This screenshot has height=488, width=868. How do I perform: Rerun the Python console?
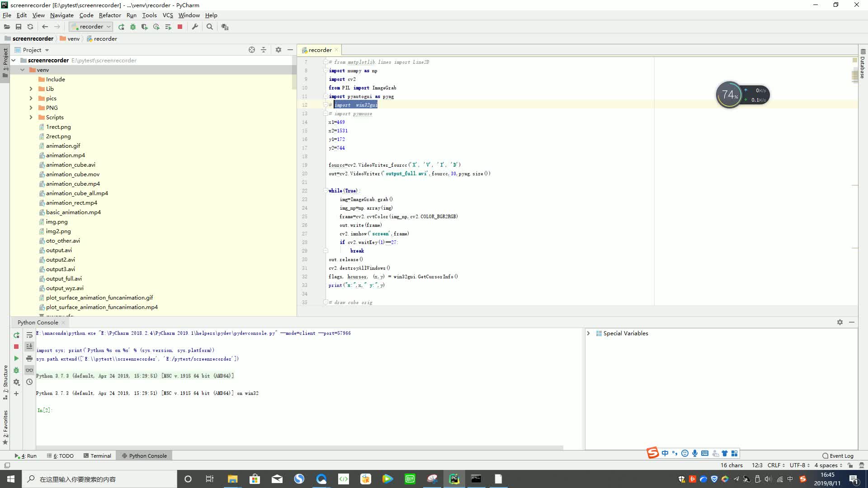point(16,335)
